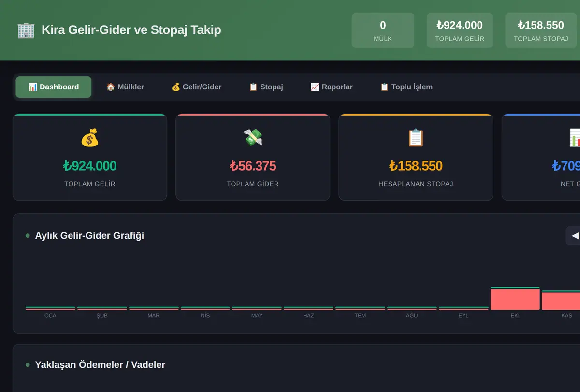Select the Stopaj tab
This screenshot has height=392, width=580.
(x=266, y=87)
